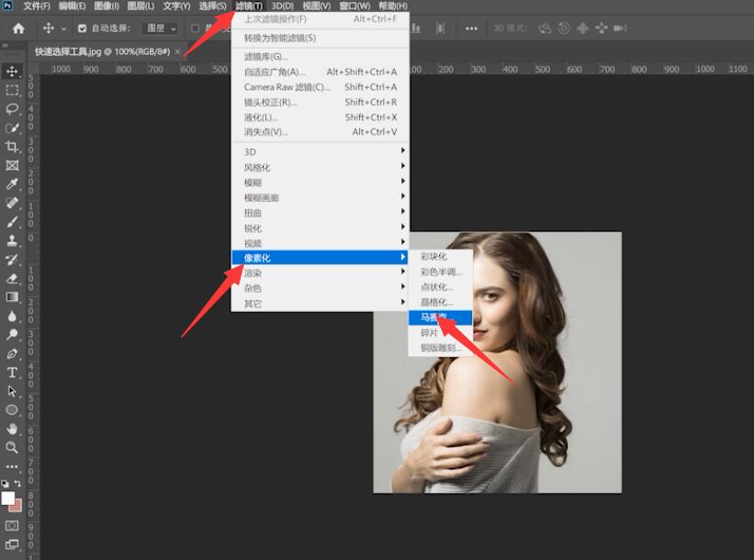The width and height of the screenshot is (754, 560).
Task: Open the 编辑(E) menu
Action: click(x=73, y=6)
